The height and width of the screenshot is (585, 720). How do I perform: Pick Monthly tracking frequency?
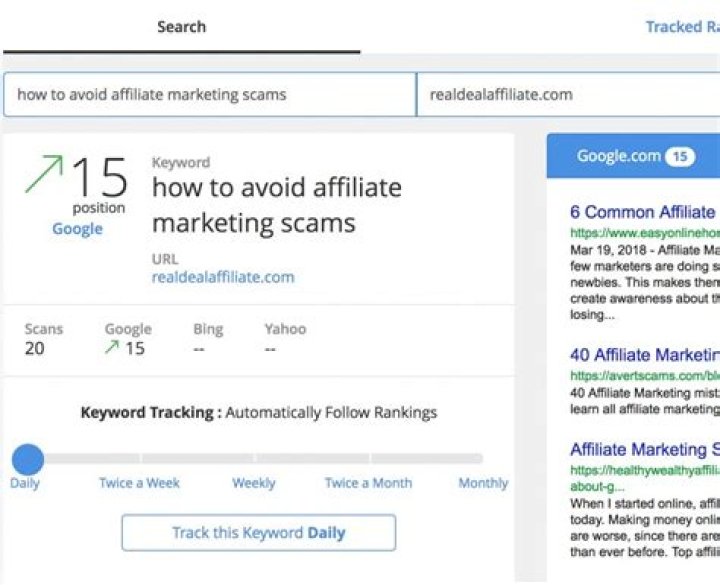click(x=483, y=483)
